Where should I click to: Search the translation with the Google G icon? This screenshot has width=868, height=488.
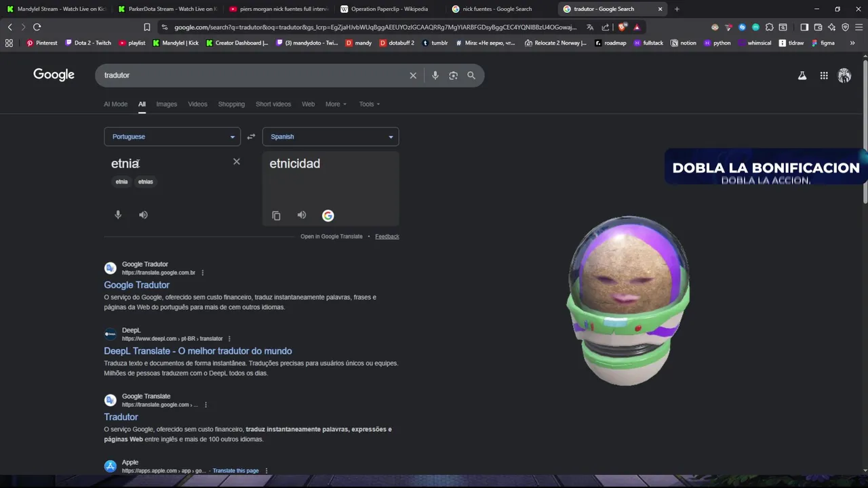328,216
